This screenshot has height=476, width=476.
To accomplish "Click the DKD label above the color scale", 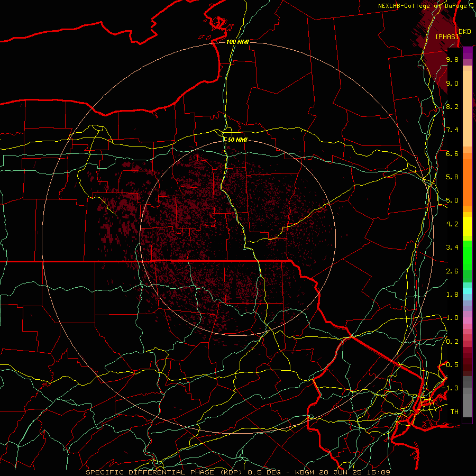I will 464,31.
